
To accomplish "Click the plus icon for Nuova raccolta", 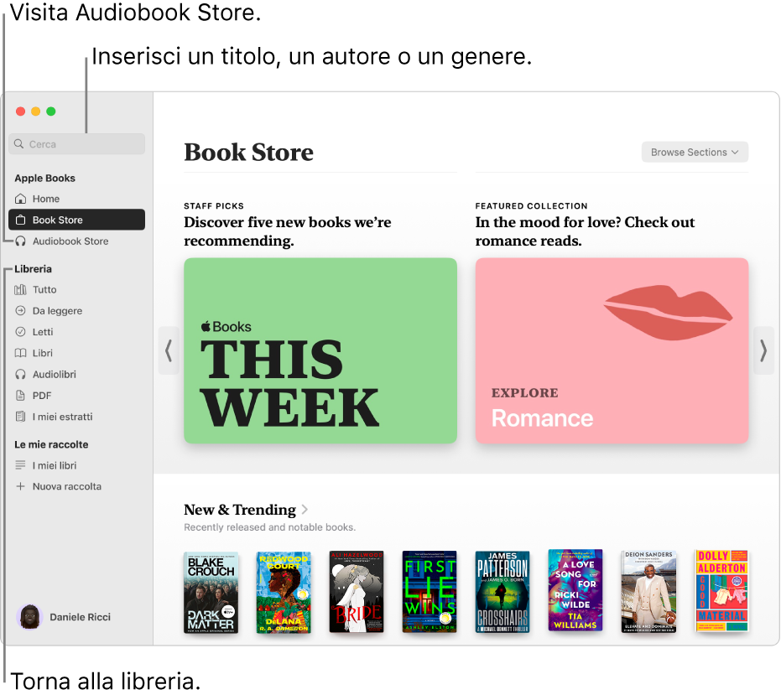I will pos(21,487).
